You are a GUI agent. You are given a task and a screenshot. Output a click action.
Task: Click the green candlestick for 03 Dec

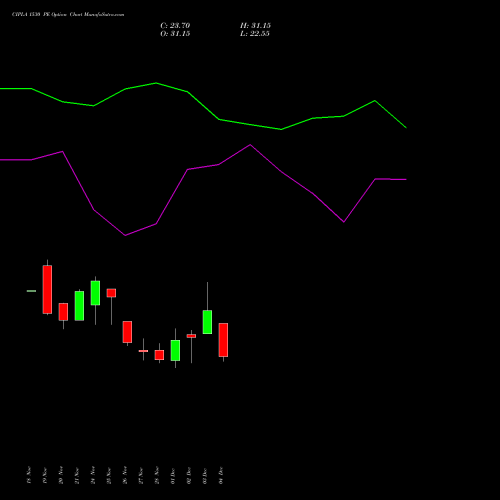point(207,322)
